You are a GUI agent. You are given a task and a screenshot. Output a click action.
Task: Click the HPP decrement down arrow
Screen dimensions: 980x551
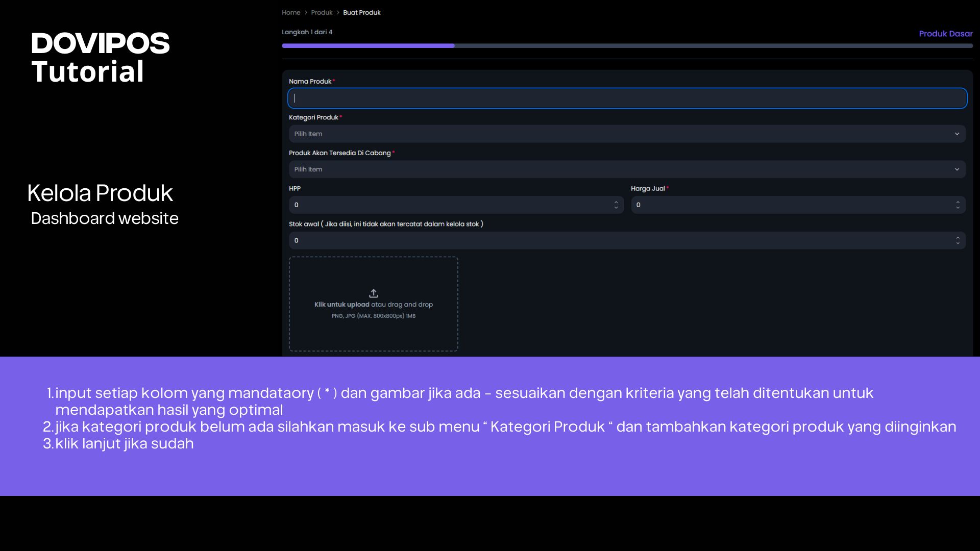coord(616,208)
